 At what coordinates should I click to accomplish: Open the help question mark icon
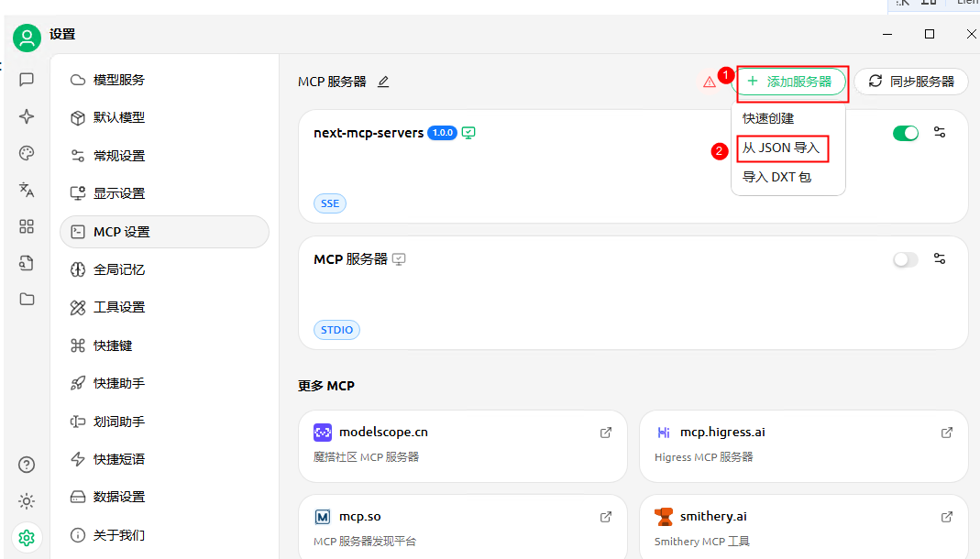27,465
